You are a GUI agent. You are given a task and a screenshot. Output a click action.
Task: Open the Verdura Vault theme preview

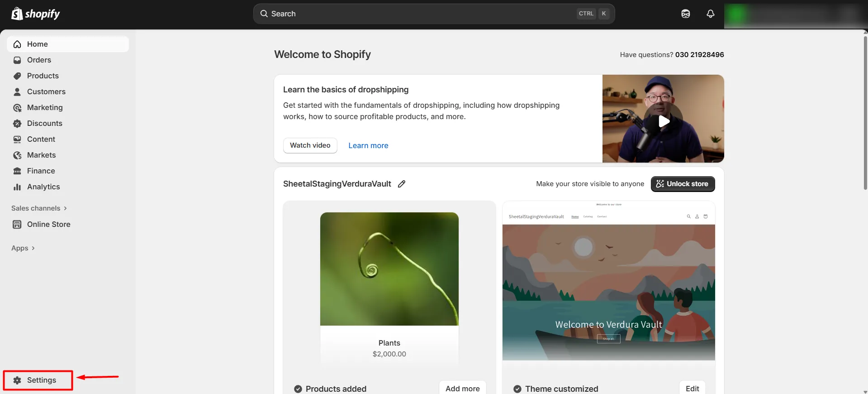[609, 281]
